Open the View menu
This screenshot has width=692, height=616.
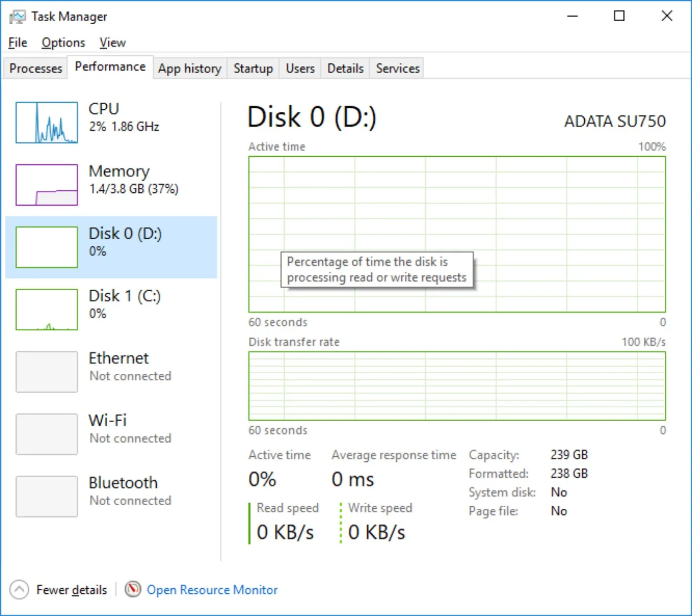(113, 43)
